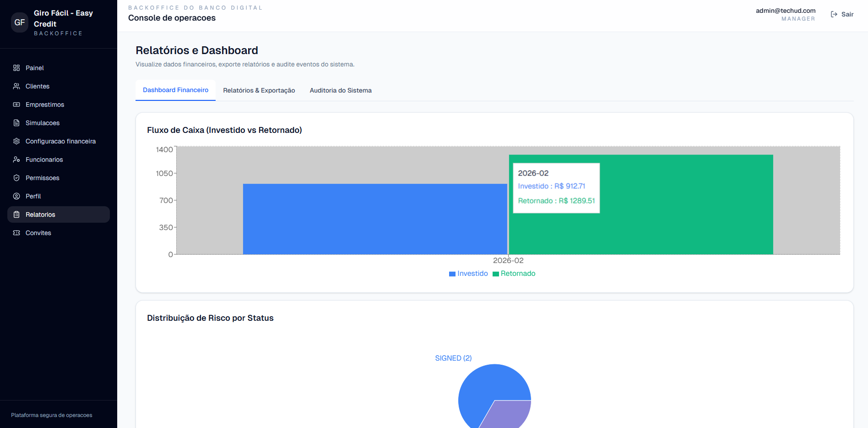Click the MANAGER role label

[x=798, y=19]
